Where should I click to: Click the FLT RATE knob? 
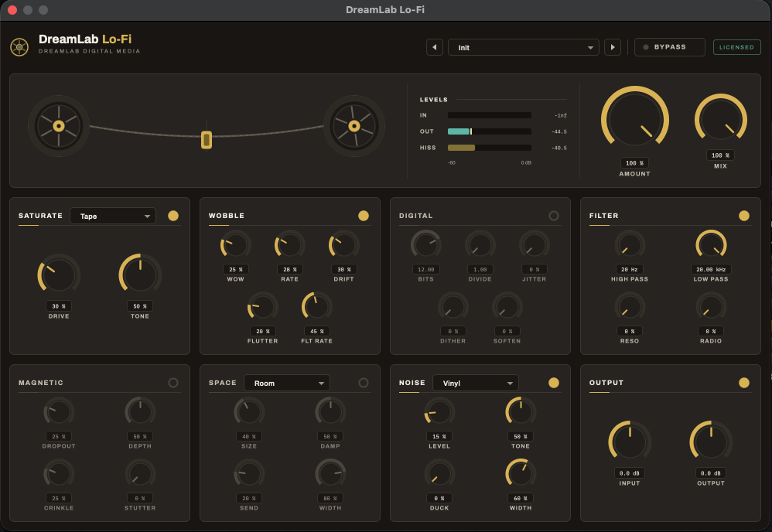click(317, 307)
